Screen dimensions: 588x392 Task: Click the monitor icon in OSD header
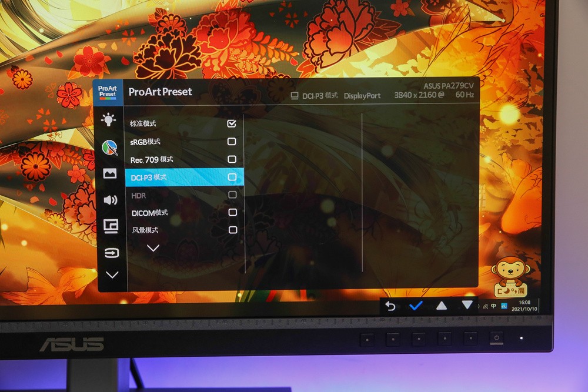[295, 96]
